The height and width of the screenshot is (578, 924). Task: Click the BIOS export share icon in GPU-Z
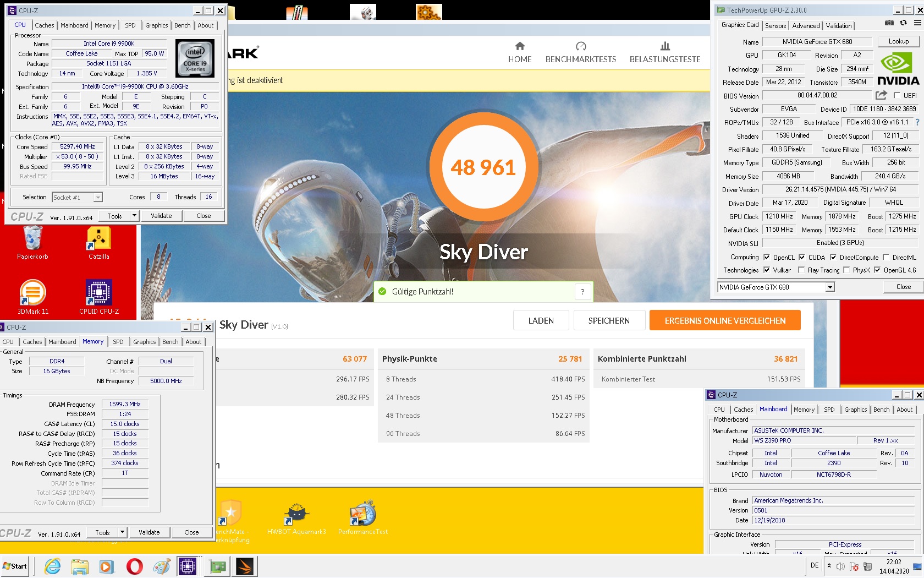point(881,95)
